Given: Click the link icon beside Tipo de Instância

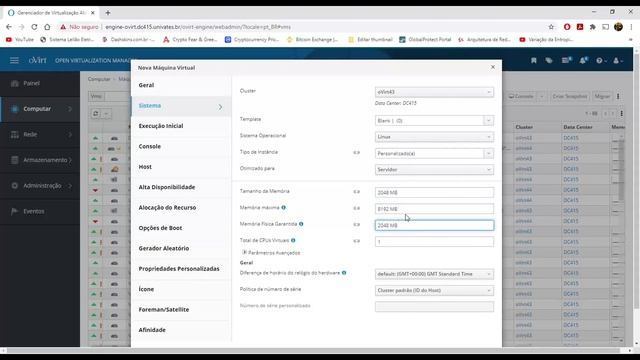Looking at the screenshot, I should pyautogui.click(x=356, y=152).
